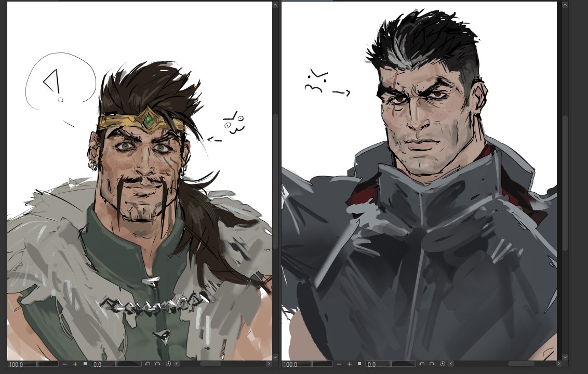Fit left canvas to screen with square icon

pos(85,364)
